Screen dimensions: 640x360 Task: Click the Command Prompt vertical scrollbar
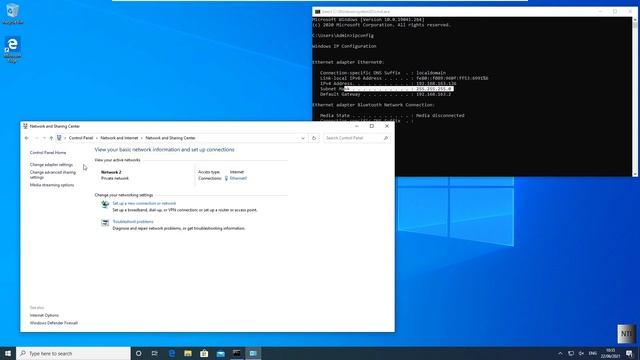635,96
